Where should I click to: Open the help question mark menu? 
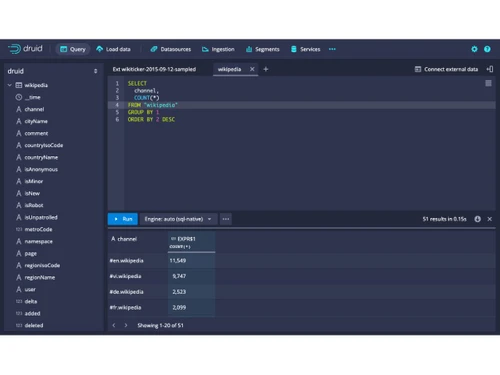coord(487,49)
